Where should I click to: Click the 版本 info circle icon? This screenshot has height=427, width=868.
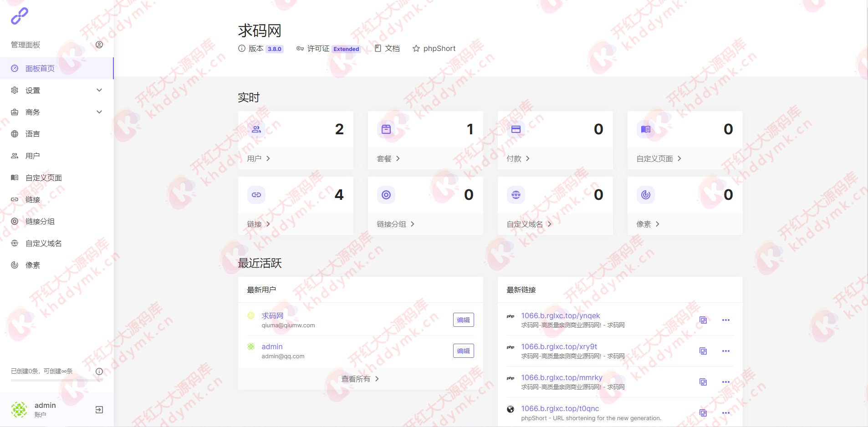(242, 48)
